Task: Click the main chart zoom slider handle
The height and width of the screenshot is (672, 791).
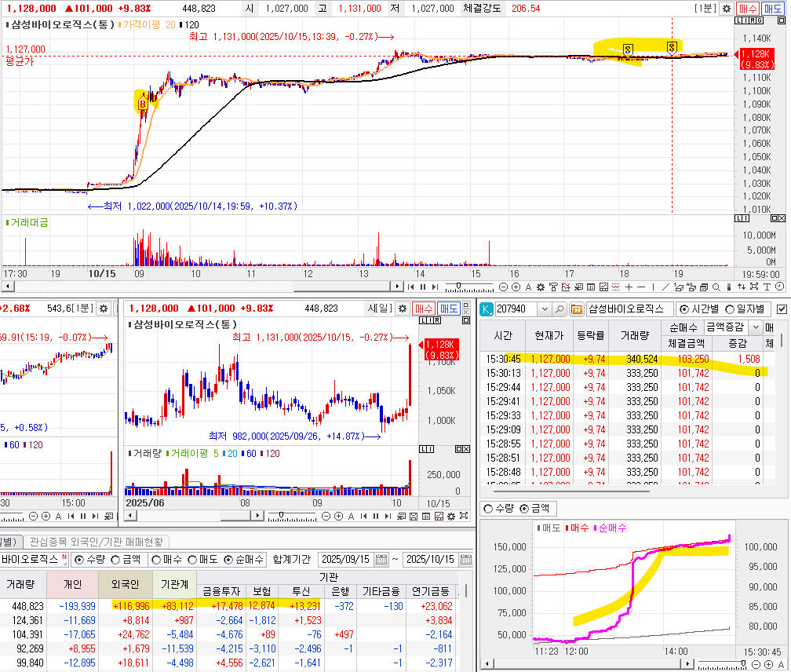Action: pos(458,286)
